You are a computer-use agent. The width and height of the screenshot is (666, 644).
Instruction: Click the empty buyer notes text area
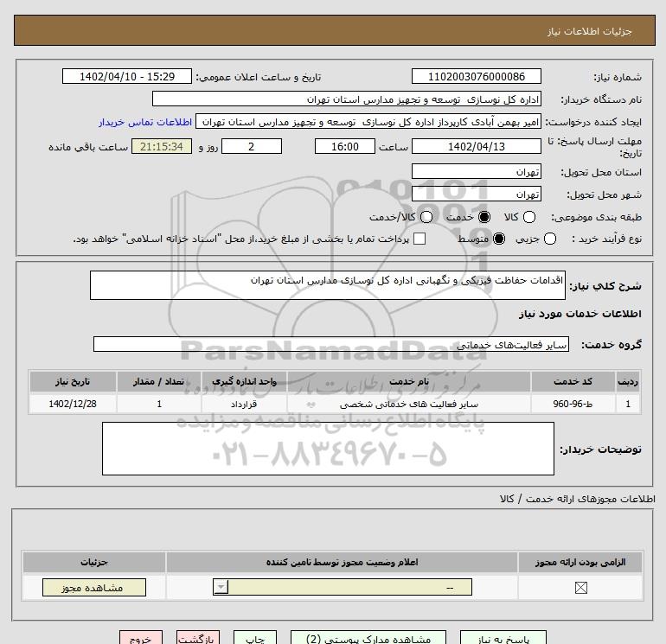[x=328, y=449]
